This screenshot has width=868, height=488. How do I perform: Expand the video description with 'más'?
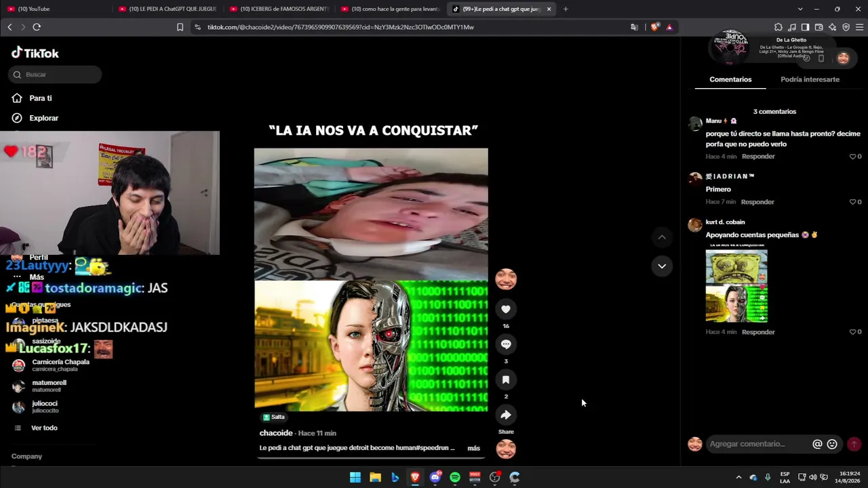[x=473, y=448]
